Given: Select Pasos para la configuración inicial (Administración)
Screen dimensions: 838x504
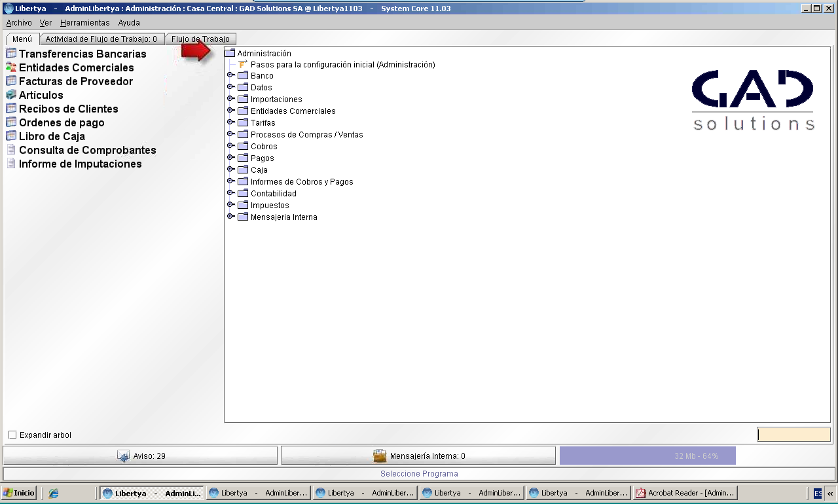Looking at the screenshot, I should 342,65.
